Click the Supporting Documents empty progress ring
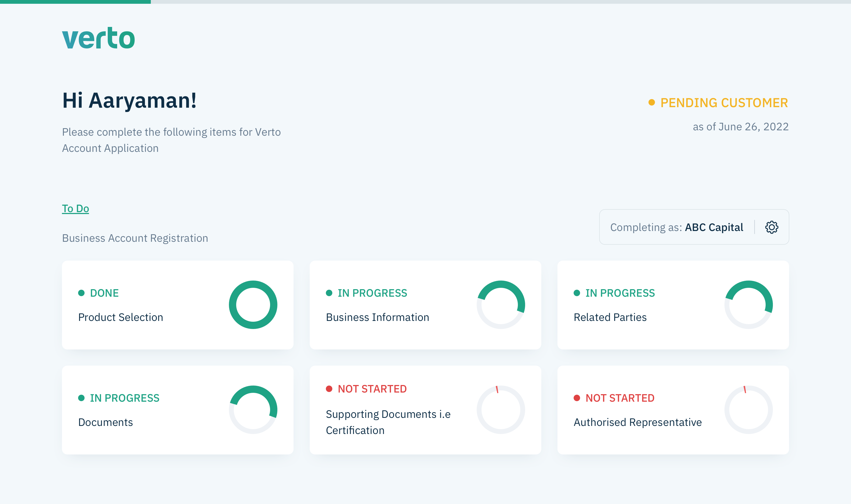851x504 pixels. click(x=501, y=409)
